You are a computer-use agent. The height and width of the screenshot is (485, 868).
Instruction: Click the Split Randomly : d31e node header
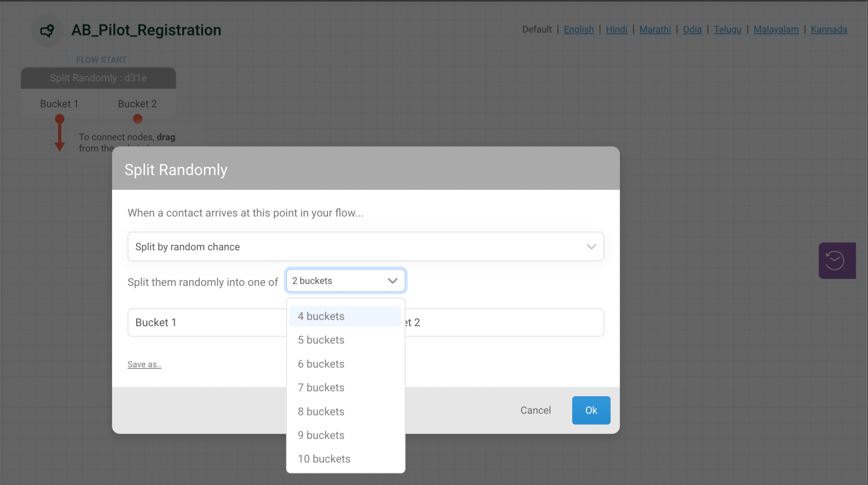click(98, 78)
